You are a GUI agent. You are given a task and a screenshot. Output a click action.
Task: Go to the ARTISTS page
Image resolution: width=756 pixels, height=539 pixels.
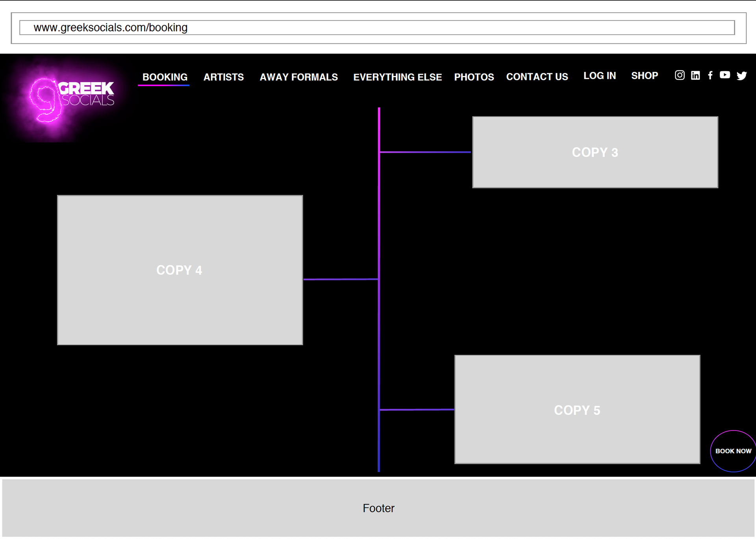pyautogui.click(x=224, y=77)
